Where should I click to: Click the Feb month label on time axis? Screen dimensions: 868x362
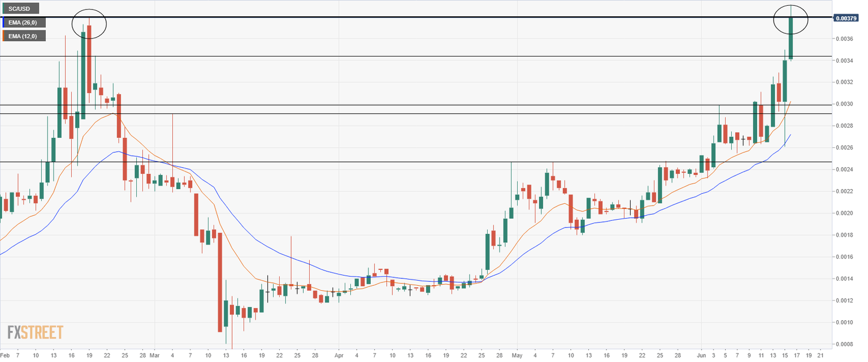tap(5, 356)
